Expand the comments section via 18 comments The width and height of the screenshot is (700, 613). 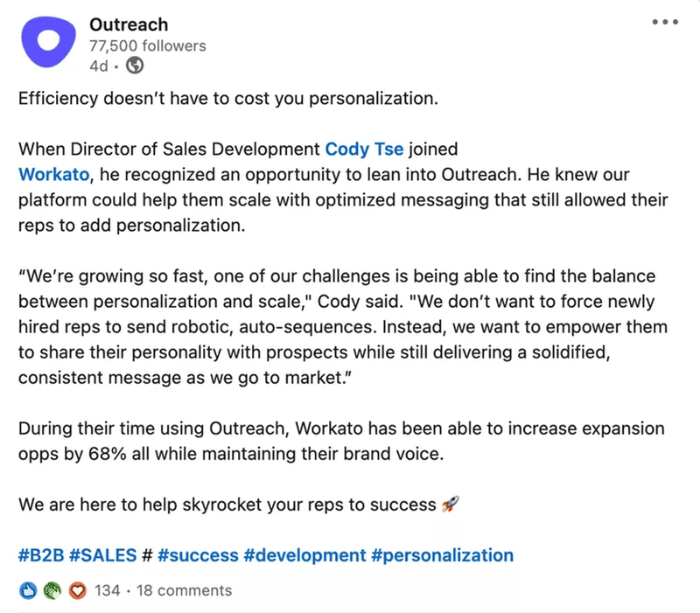point(184,590)
